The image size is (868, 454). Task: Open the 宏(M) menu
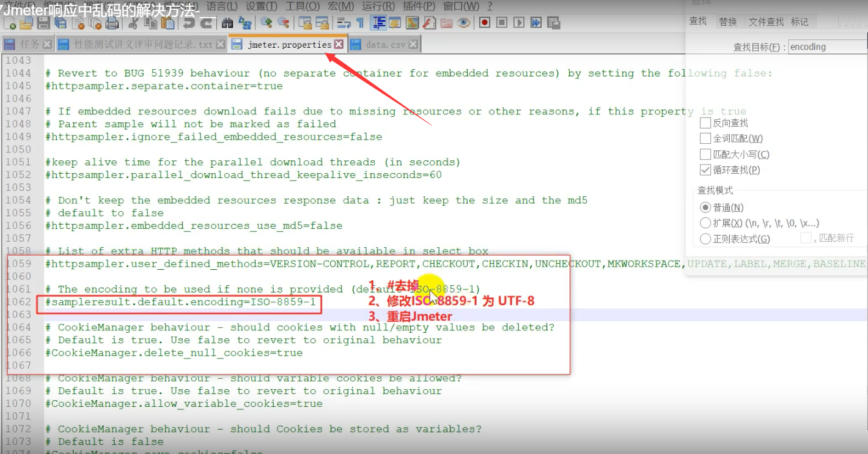[x=340, y=6]
